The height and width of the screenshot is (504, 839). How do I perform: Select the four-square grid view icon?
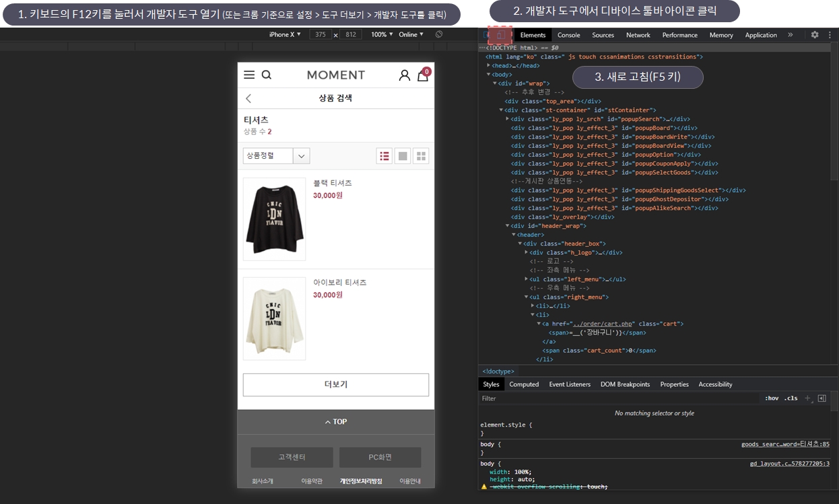click(421, 156)
